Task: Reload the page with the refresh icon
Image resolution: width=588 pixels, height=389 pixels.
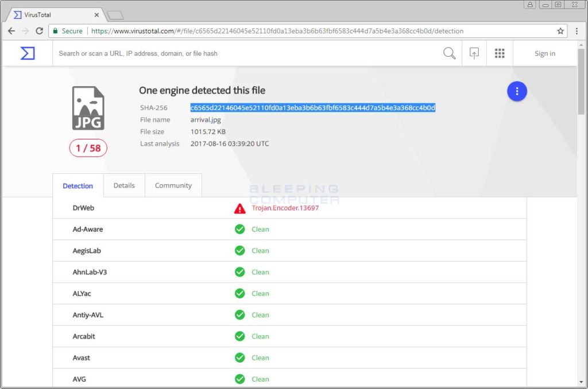Action: [x=40, y=31]
